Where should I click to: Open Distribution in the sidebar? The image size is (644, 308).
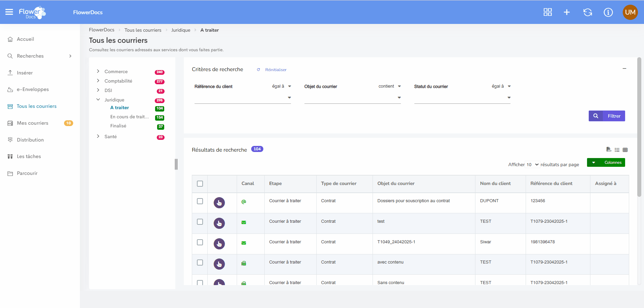click(x=30, y=140)
